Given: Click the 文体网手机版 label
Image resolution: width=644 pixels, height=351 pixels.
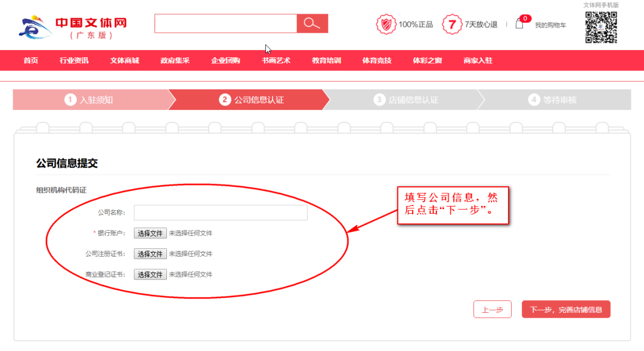Looking at the screenshot, I should 601,5.
